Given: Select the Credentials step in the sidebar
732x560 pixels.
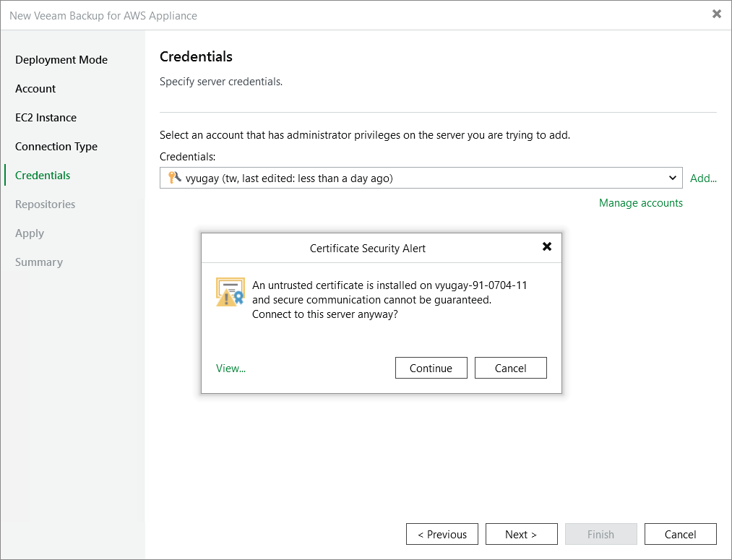Looking at the screenshot, I should [x=43, y=176].
